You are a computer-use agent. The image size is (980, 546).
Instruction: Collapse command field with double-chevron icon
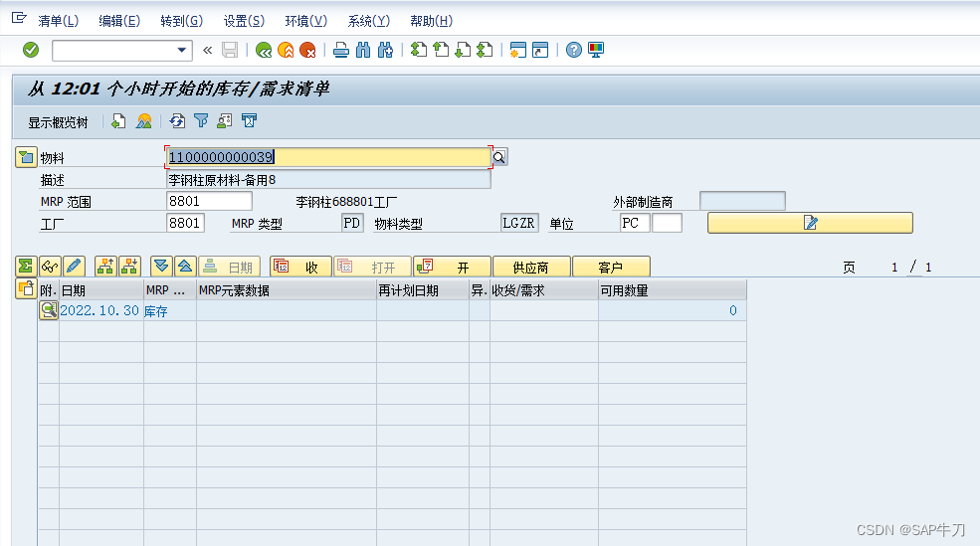[208, 50]
